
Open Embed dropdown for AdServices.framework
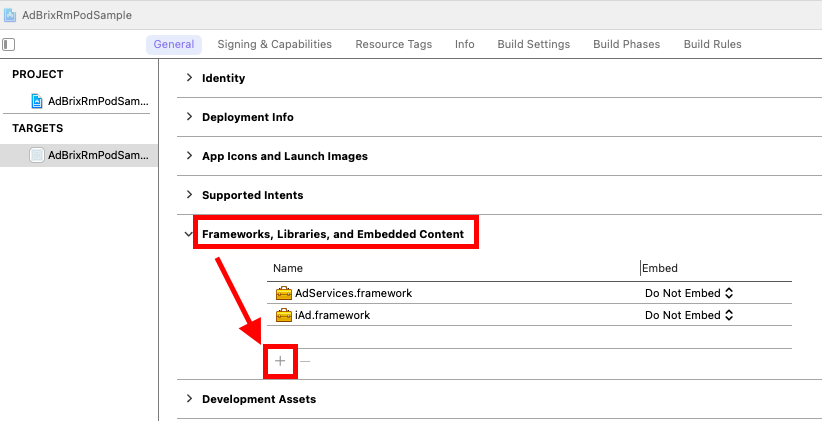[688, 293]
